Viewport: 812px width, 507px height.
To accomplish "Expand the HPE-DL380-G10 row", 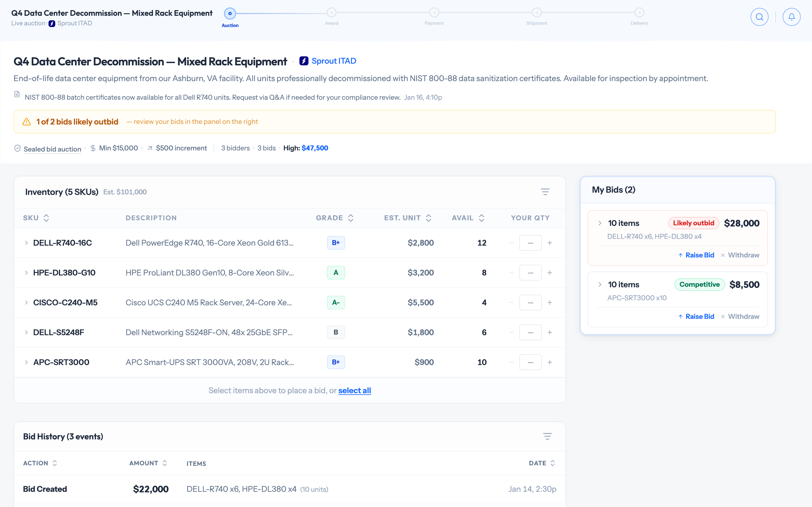I will (x=26, y=273).
